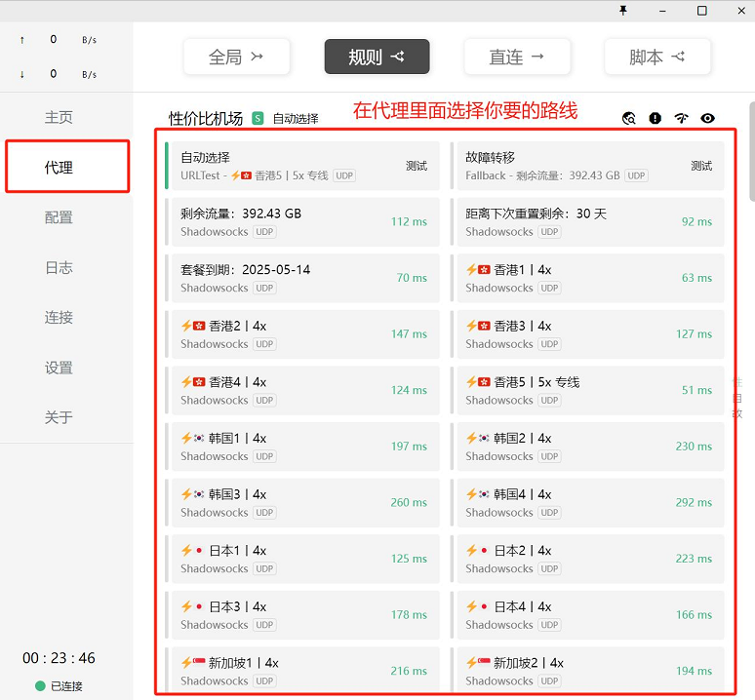The image size is (755, 700).
Task: Select the 香港2 | 4x node
Action: 302,334
